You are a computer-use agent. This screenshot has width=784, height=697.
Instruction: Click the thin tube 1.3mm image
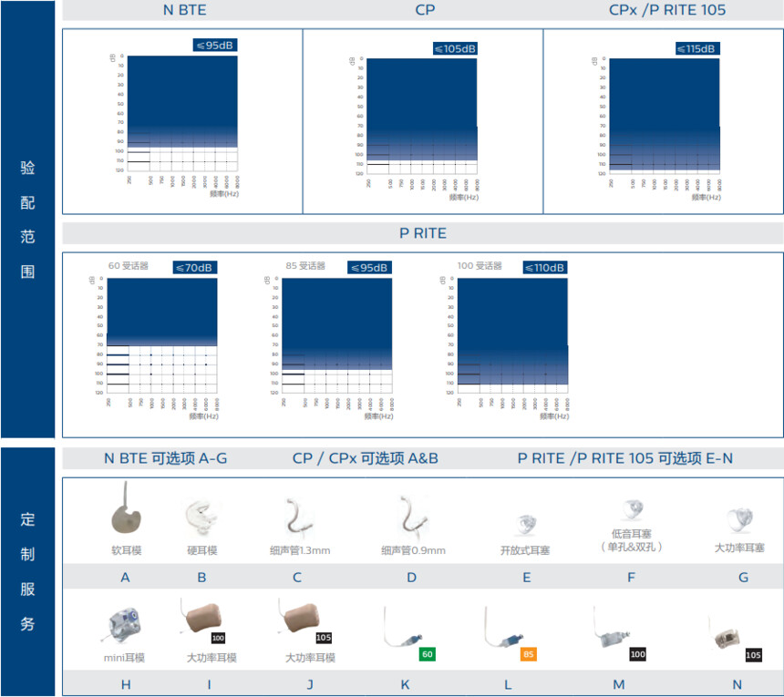click(299, 516)
